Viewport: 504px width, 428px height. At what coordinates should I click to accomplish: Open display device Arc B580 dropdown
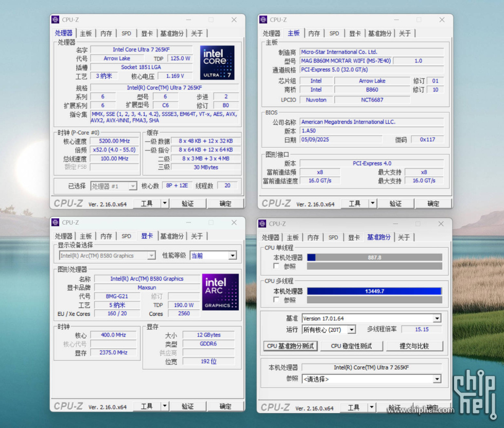108,255
